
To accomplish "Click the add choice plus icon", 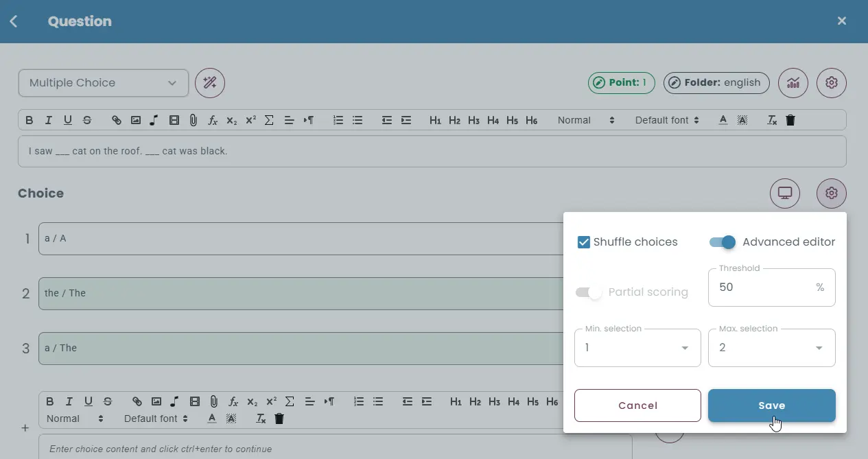I will [25, 428].
